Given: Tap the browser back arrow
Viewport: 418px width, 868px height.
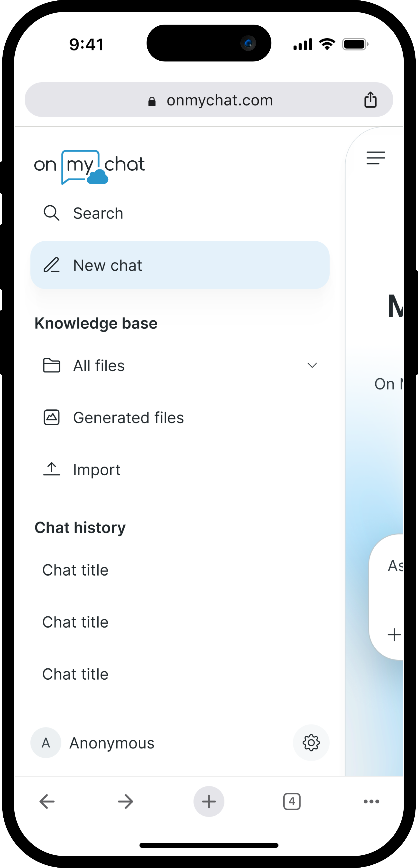Looking at the screenshot, I should coord(47,801).
